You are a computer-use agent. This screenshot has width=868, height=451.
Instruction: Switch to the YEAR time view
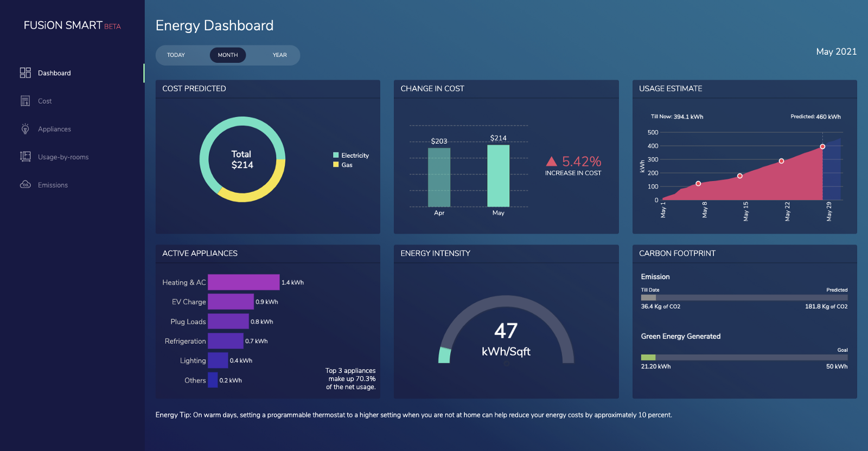279,55
